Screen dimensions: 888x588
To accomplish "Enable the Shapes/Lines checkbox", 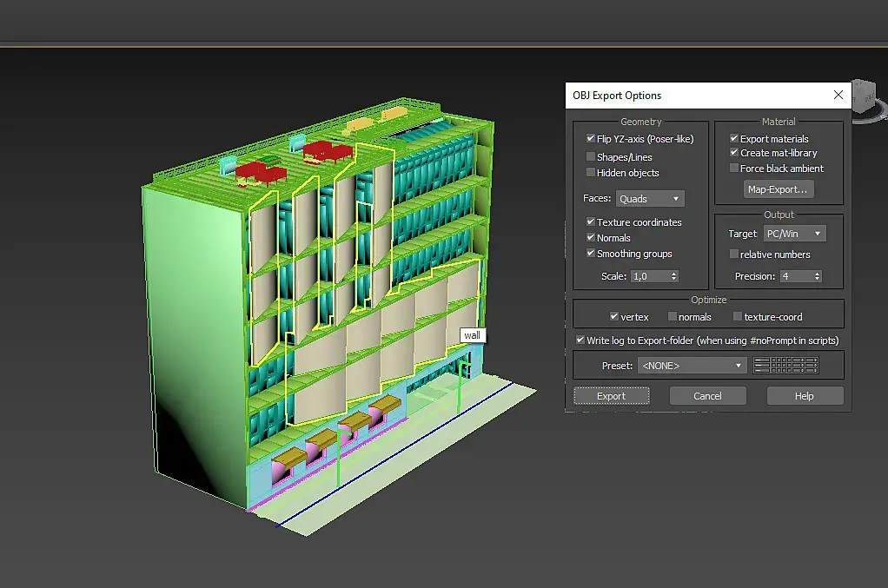I will 591,157.
